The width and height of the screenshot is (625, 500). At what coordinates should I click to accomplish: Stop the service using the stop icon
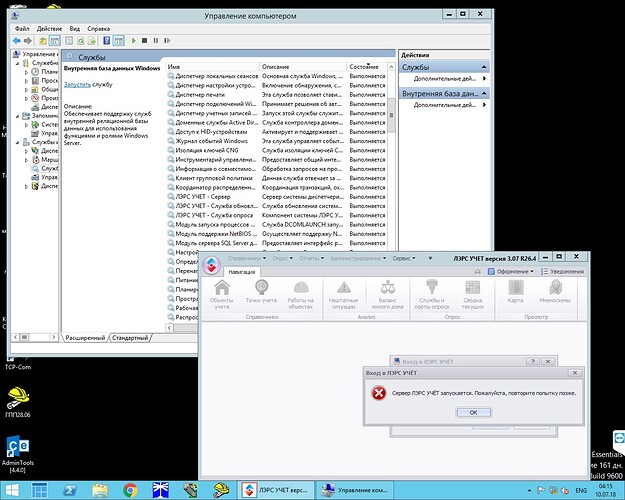[x=145, y=40]
